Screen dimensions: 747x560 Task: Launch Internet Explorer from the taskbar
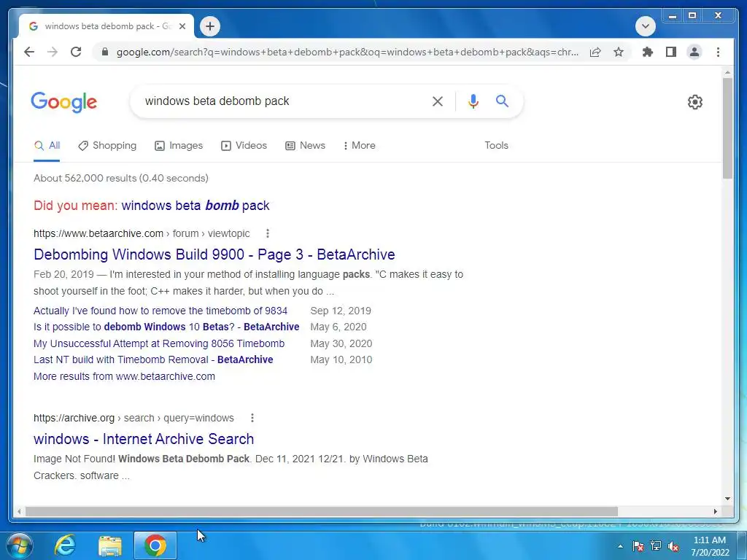click(x=65, y=545)
